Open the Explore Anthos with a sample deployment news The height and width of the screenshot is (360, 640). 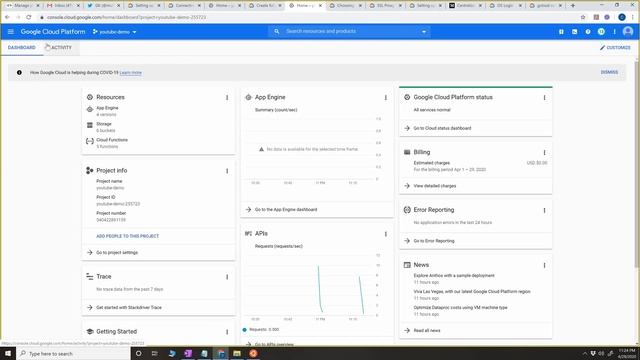[x=454, y=276]
